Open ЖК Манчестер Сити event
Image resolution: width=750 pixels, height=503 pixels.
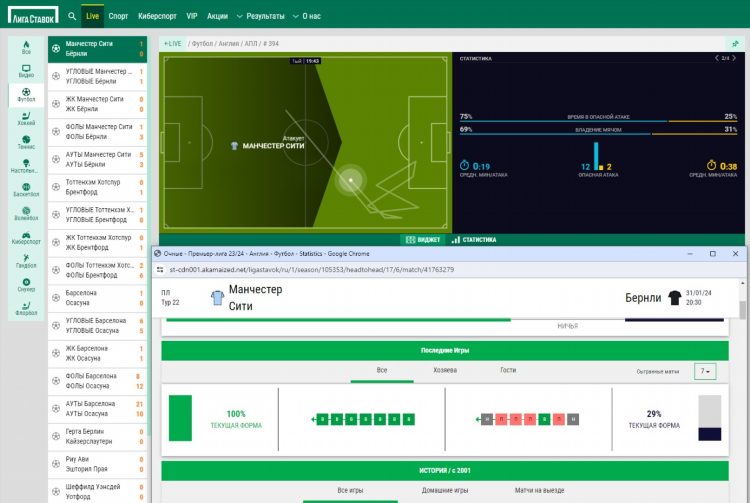pos(98,104)
